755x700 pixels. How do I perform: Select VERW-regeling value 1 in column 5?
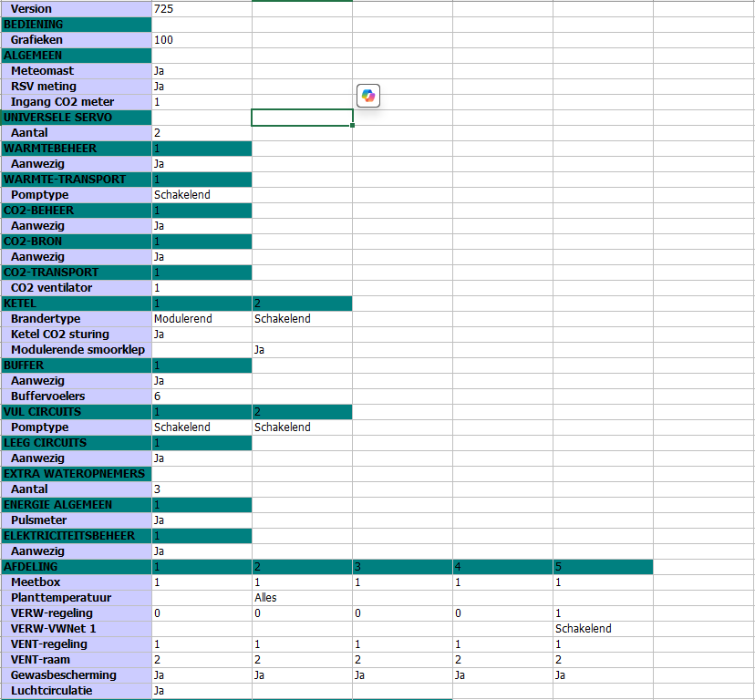pos(603,612)
